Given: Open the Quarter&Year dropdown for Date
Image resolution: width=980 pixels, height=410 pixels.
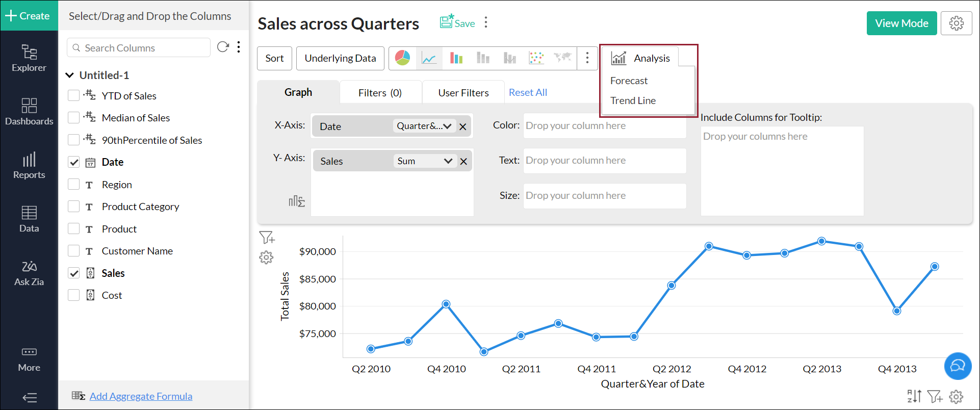Looking at the screenshot, I should (x=424, y=126).
